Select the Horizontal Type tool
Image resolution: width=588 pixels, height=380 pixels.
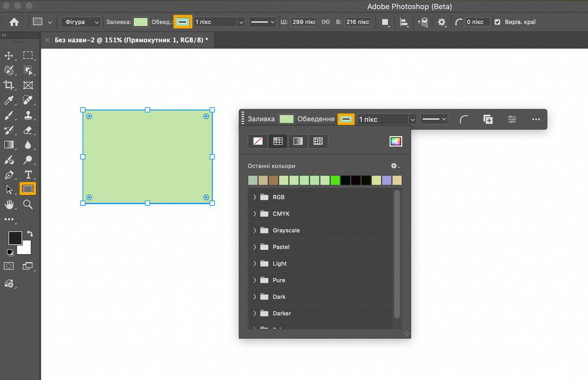click(28, 175)
